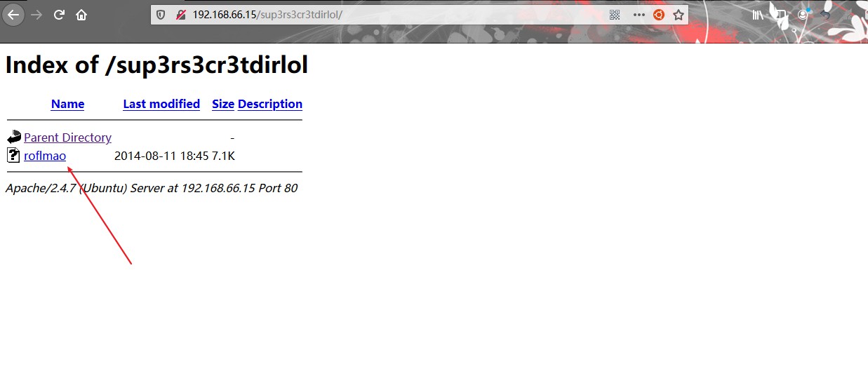View insecure connection padlock info

181,15
